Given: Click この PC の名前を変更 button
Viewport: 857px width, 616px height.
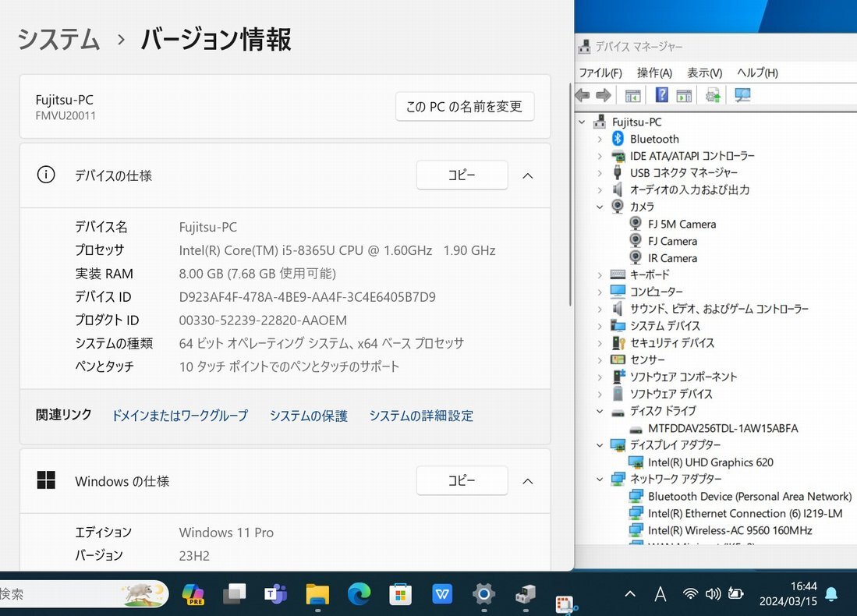Looking at the screenshot, I should coord(465,107).
